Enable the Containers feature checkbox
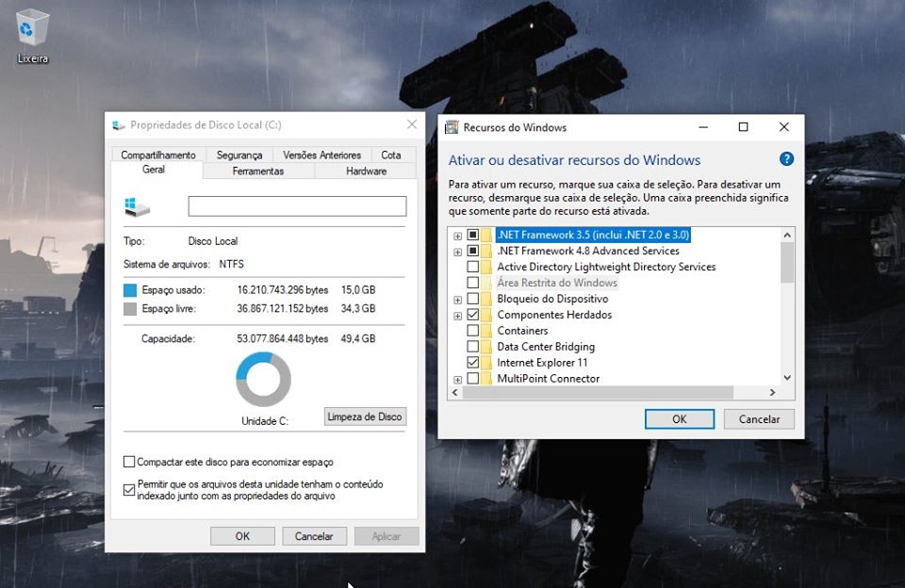Image resolution: width=905 pixels, height=588 pixels. click(472, 331)
